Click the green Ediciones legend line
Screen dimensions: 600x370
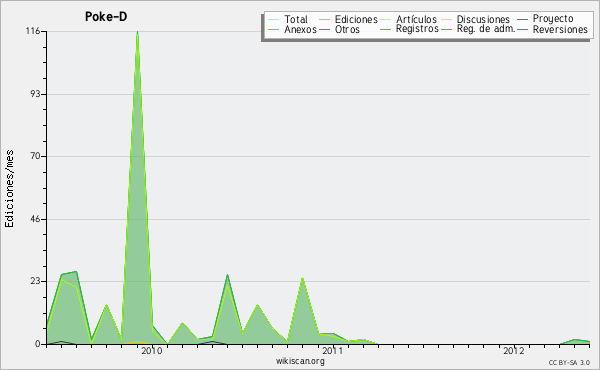click(x=324, y=20)
